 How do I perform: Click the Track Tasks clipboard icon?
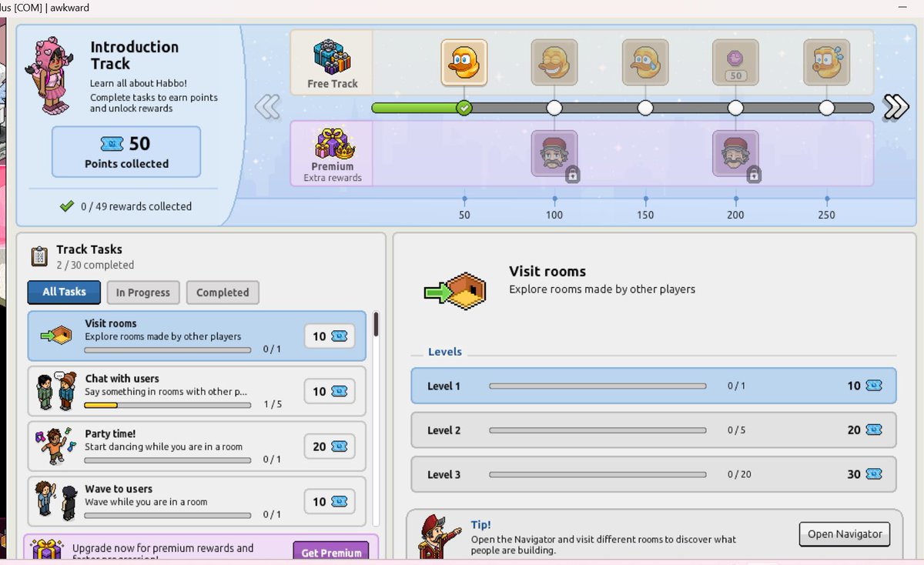39,256
